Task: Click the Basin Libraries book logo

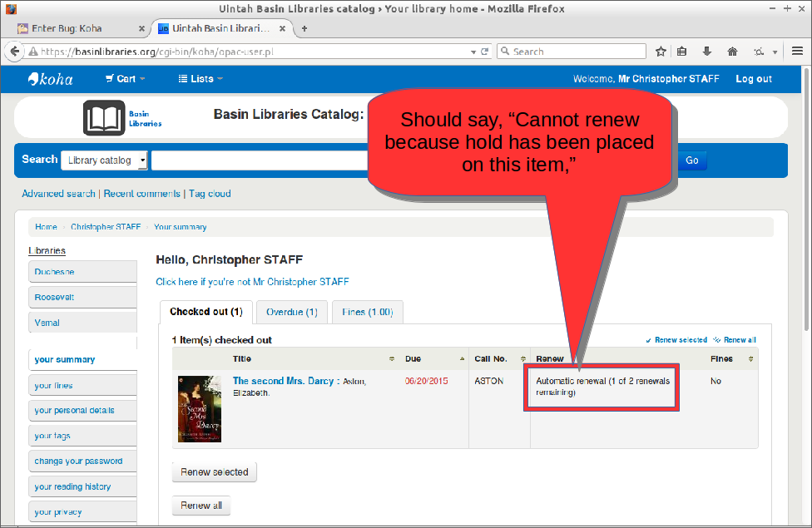Action: pos(104,117)
